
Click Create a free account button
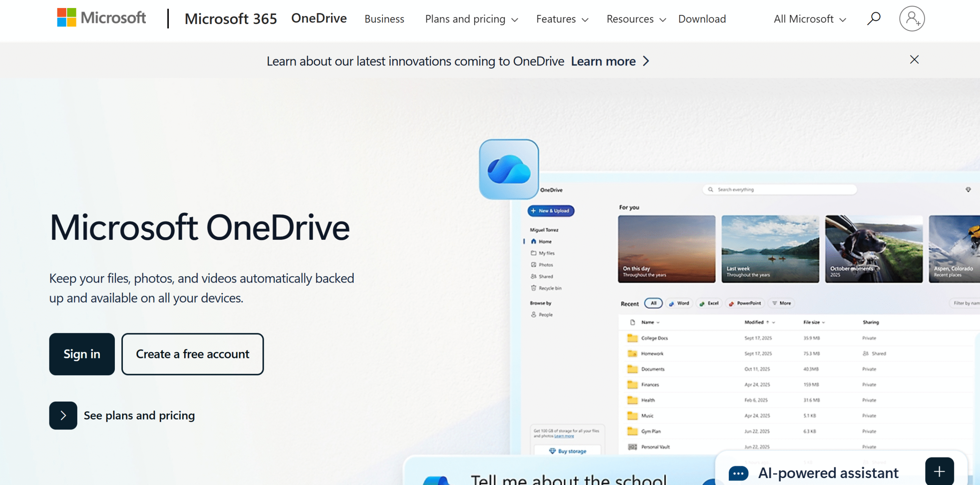[x=193, y=354]
